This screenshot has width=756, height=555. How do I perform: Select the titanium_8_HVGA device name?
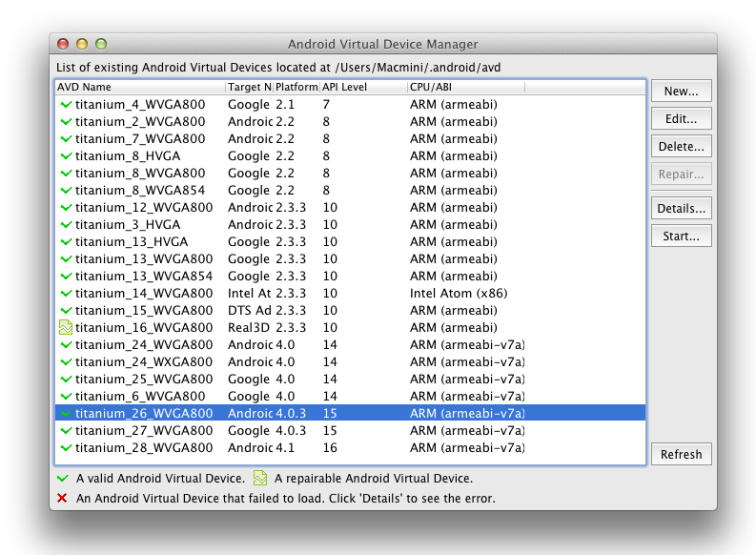coord(128,155)
